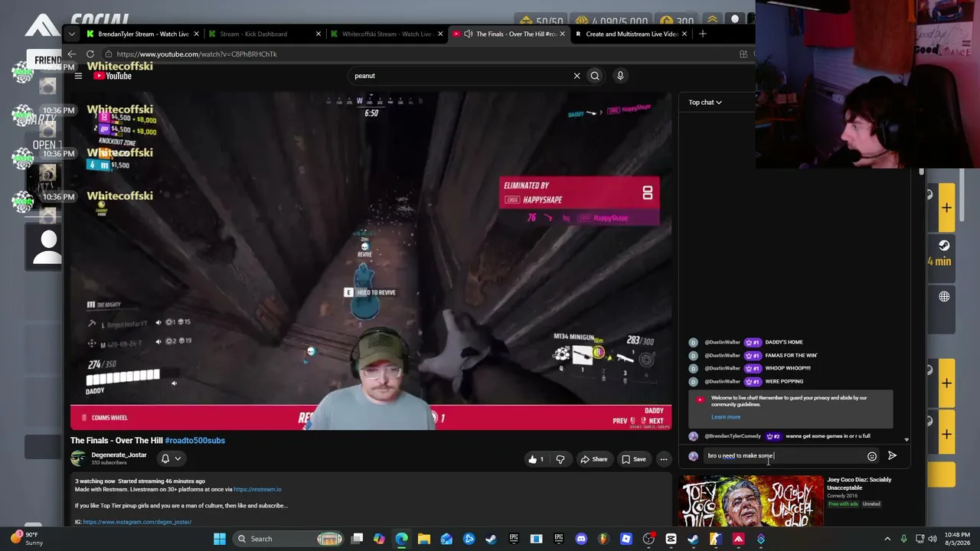Open the Degenerate_Jostar channel name

[119, 455]
